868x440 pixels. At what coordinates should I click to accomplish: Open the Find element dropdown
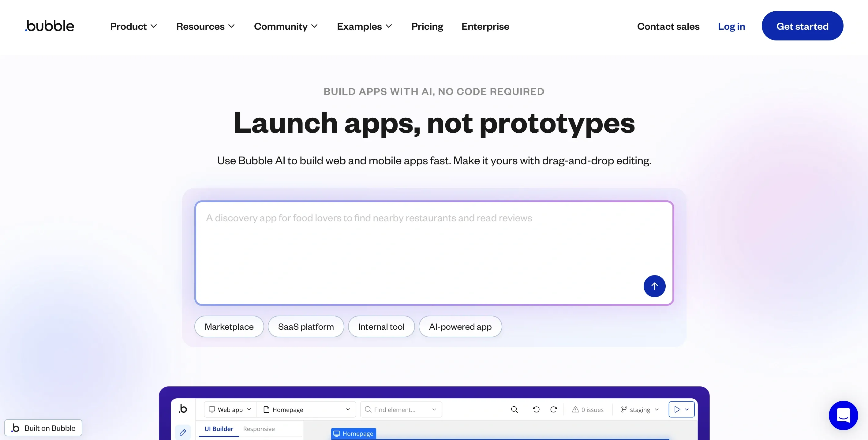tap(401, 409)
